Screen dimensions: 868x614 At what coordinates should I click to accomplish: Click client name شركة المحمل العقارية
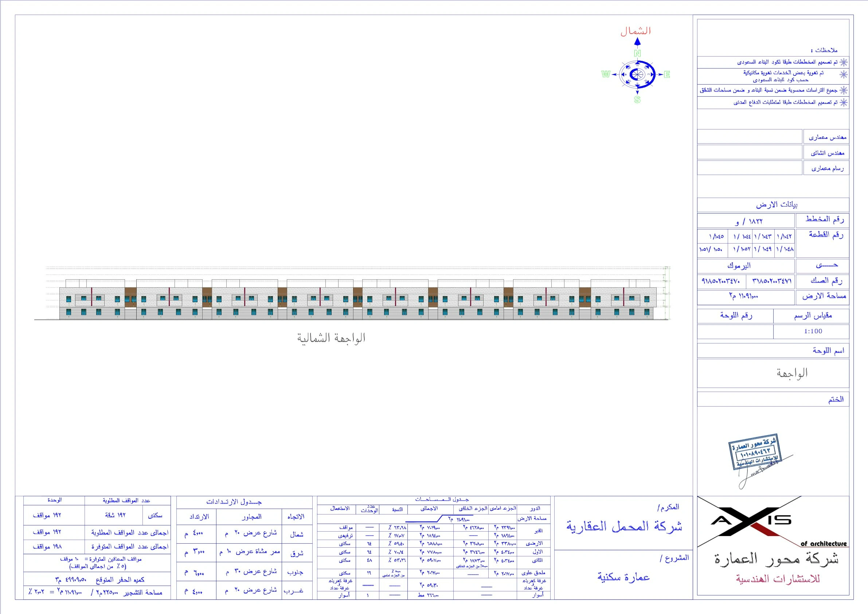pyautogui.click(x=624, y=526)
